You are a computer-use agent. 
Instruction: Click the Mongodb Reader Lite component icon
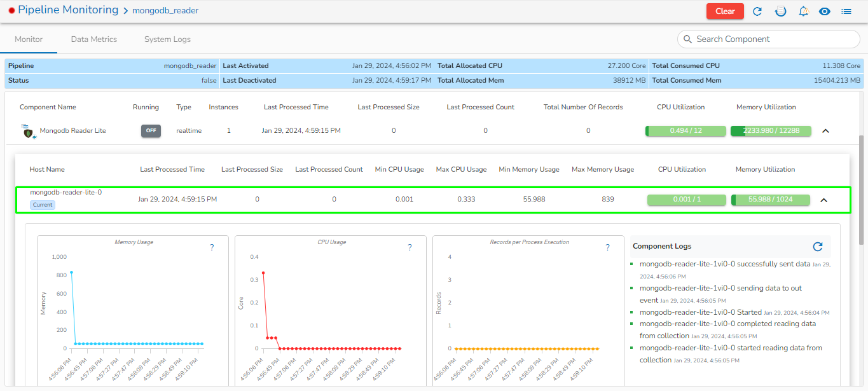(27, 131)
